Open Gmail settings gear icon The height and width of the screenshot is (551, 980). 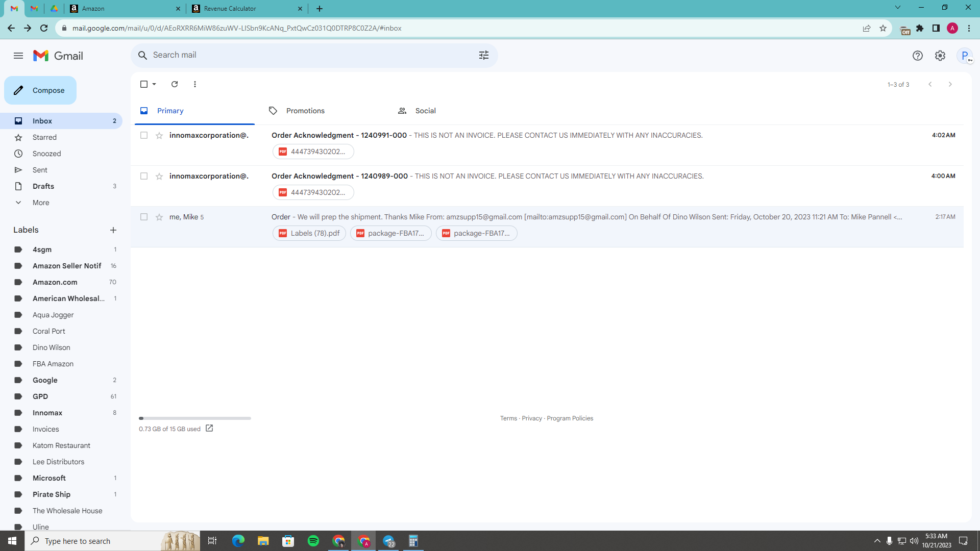[x=940, y=56]
